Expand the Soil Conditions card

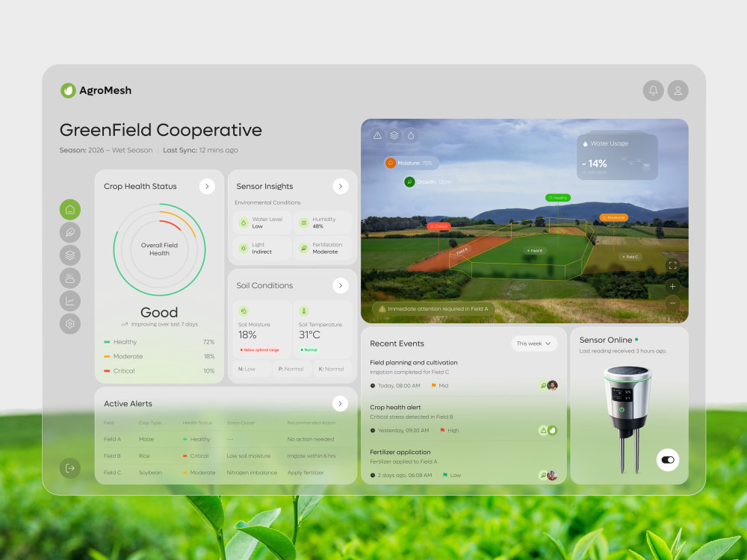340,286
